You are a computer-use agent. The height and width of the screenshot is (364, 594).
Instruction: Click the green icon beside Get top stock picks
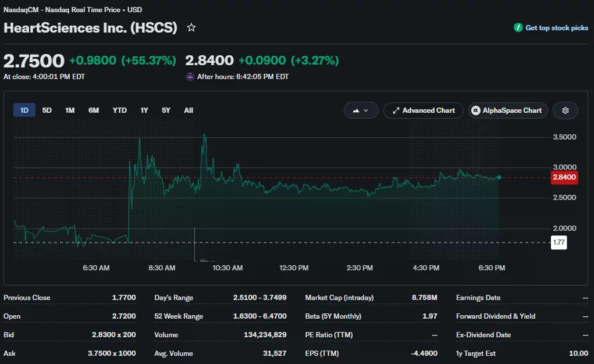518,28
